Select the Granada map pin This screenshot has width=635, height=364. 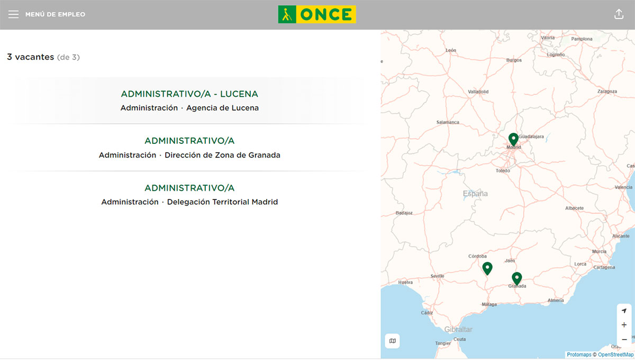pos(516,278)
